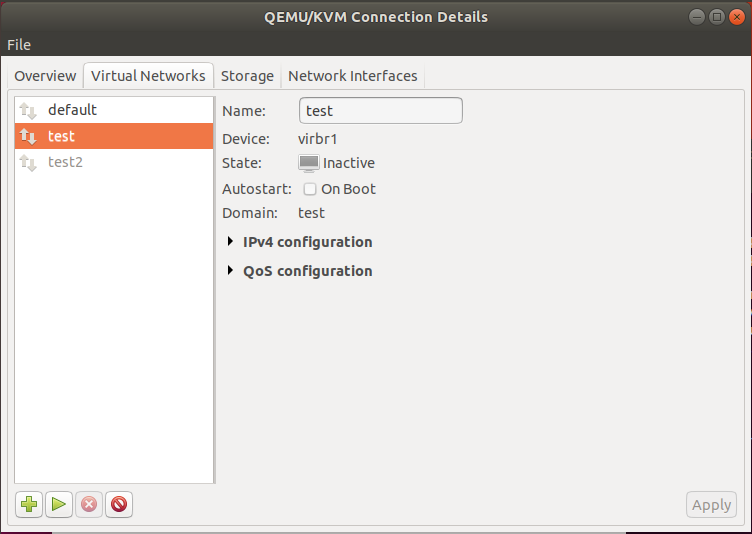
Task: Switch to the Overview tab
Action: point(45,76)
